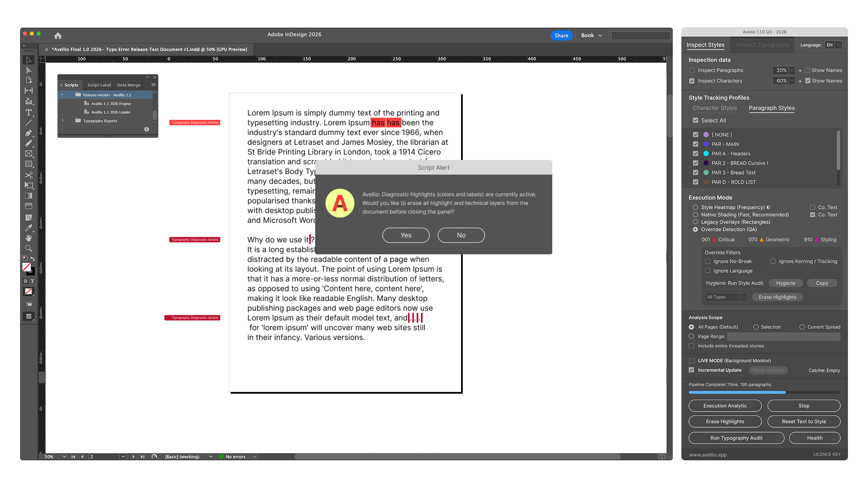Click the Page Range input field

tap(784, 337)
